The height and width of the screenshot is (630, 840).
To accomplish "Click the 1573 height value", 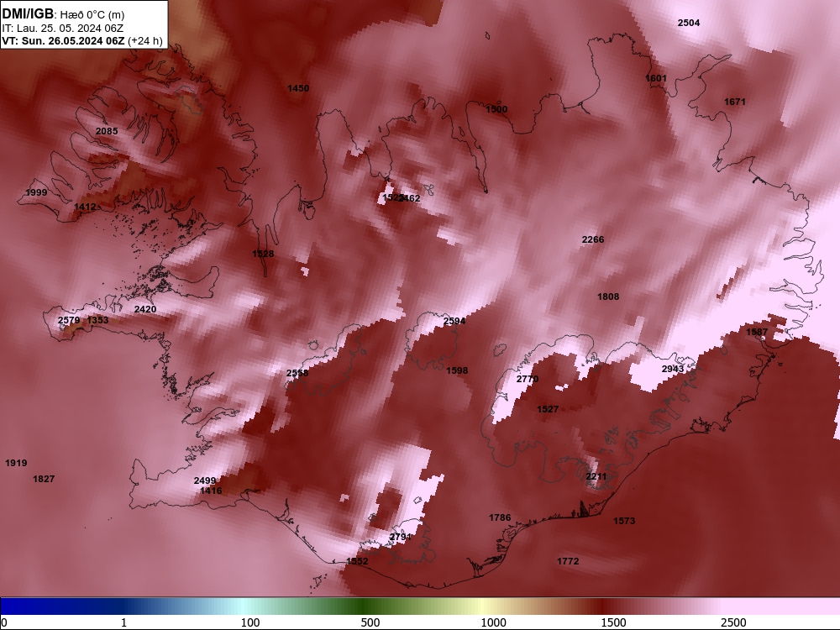I will (623, 521).
